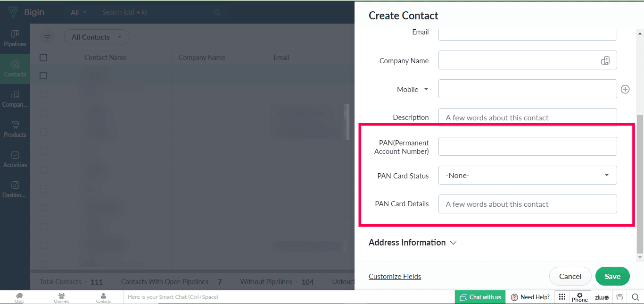The image size is (644, 304).
Task: Add another phone number with plus icon
Action: (x=625, y=89)
